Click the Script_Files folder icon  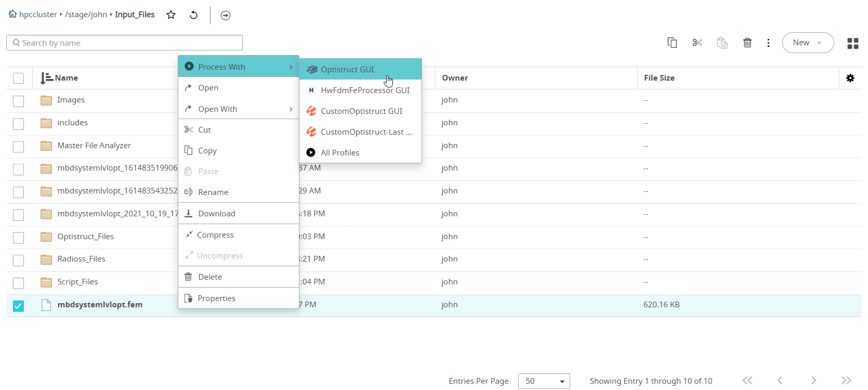[x=46, y=282]
